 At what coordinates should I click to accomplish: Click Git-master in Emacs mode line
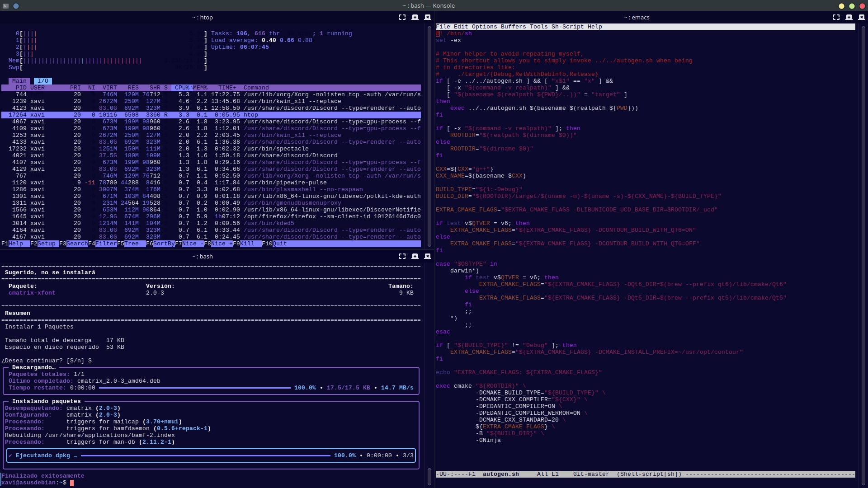tap(591, 474)
